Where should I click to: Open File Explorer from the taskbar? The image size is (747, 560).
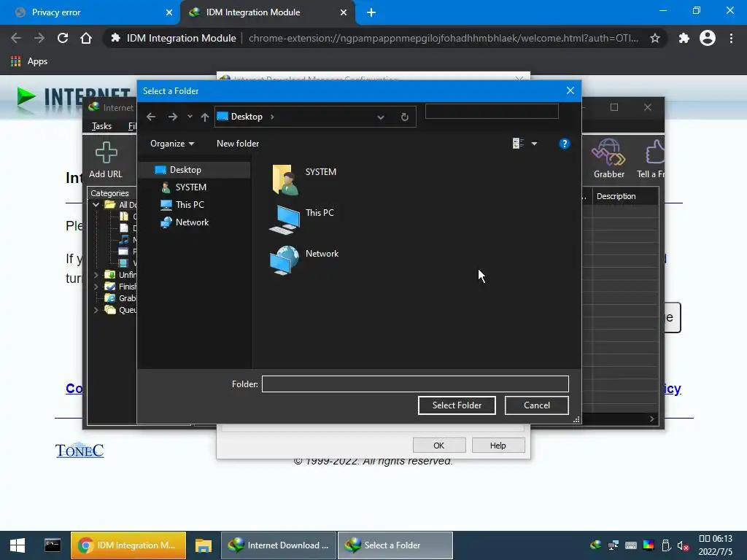[203, 545]
